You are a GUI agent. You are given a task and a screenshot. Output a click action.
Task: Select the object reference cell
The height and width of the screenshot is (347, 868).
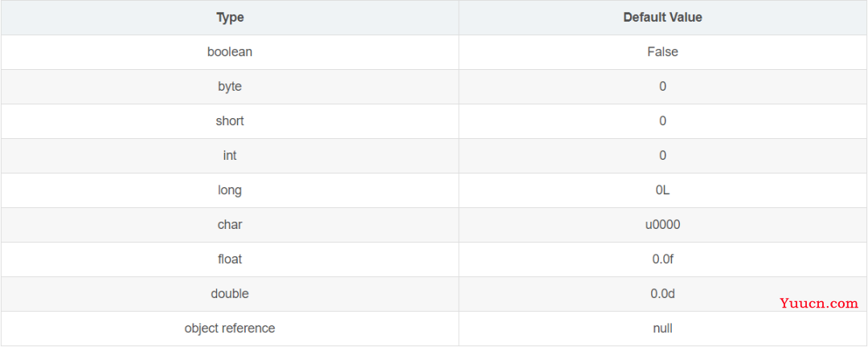[x=230, y=329]
